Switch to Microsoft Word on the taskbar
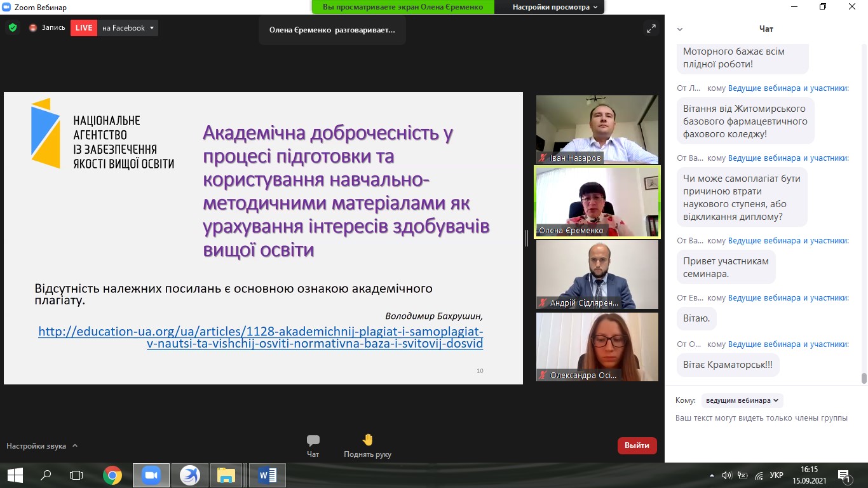868x488 pixels. point(267,475)
